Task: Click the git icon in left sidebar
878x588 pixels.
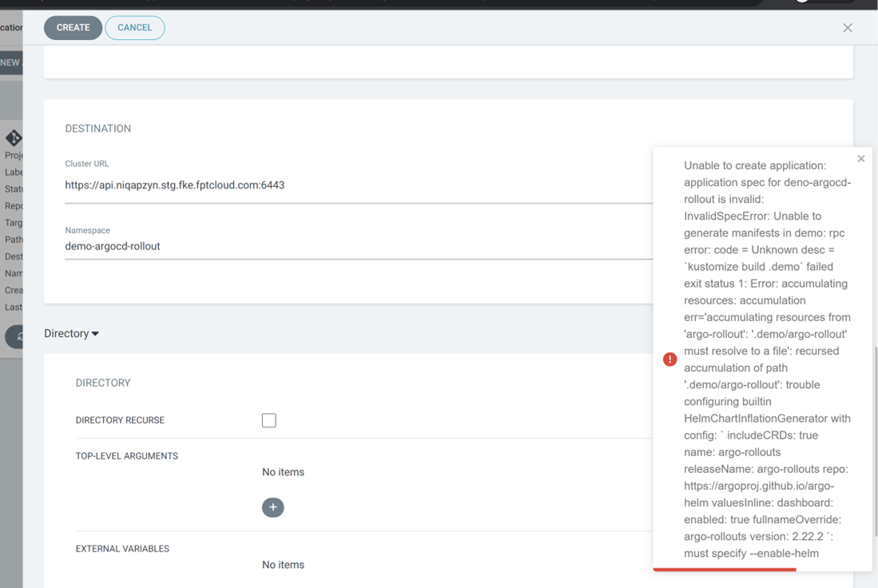Action: [x=14, y=137]
